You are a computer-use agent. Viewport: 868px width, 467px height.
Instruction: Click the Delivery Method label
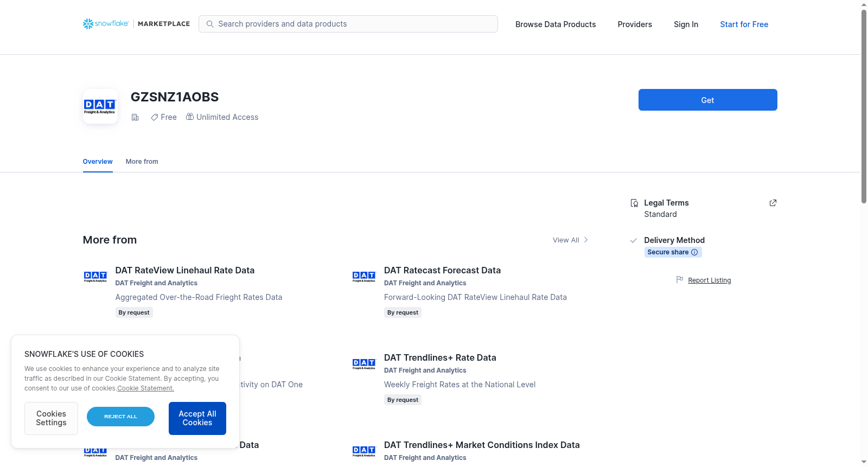tap(674, 240)
